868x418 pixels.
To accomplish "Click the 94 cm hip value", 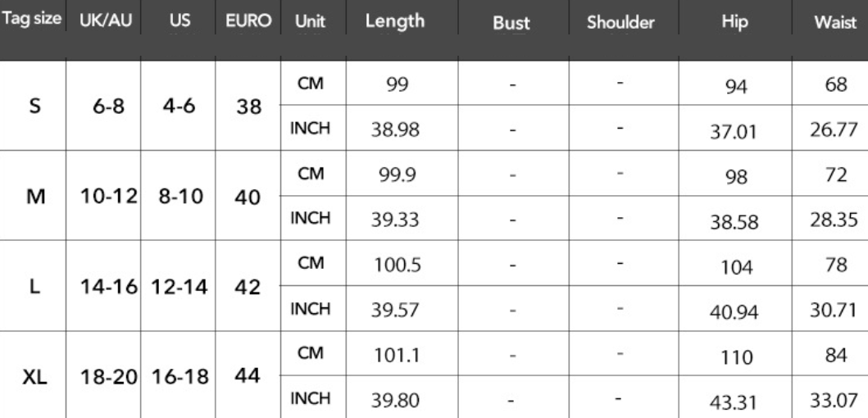I will pos(735,86).
